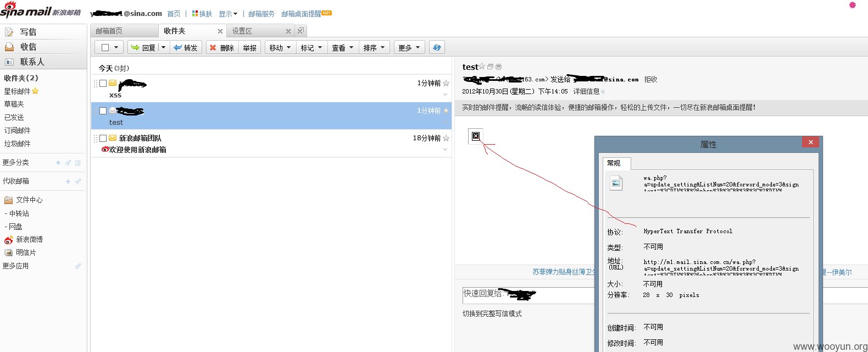Screen dimensions: 868x352
Task: Click the 回复 reply button
Action: tap(143, 48)
